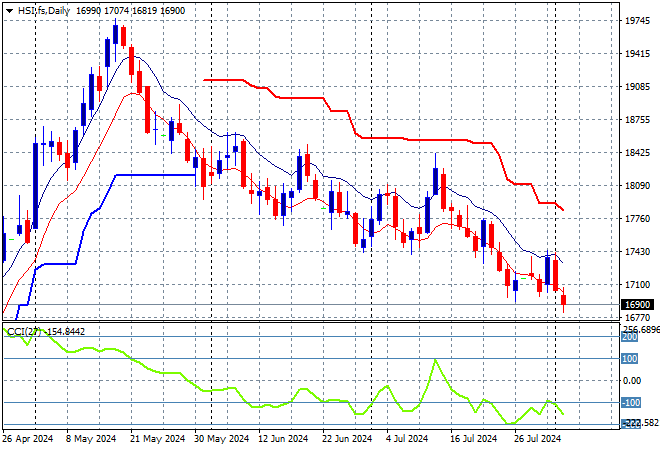Click the CCI -100 level label
The width and height of the screenshot is (660, 450).
pyautogui.click(x=630, y=402)
